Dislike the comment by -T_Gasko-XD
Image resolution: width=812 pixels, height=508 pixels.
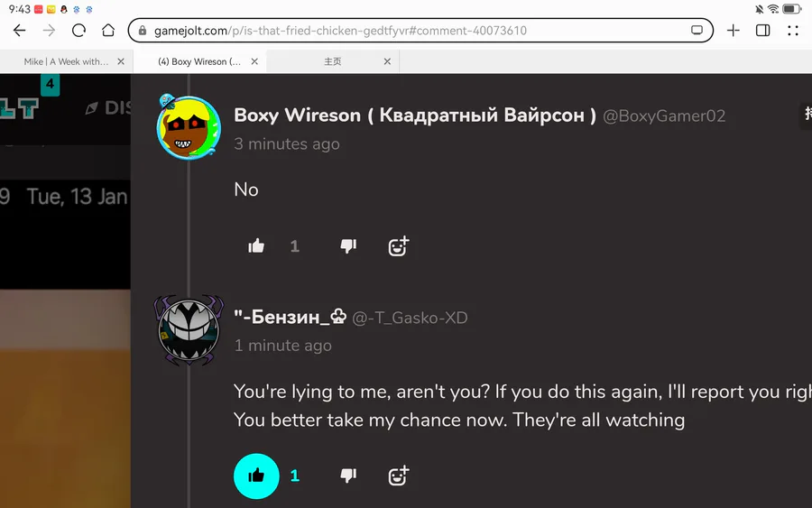[x=348, y=476]
